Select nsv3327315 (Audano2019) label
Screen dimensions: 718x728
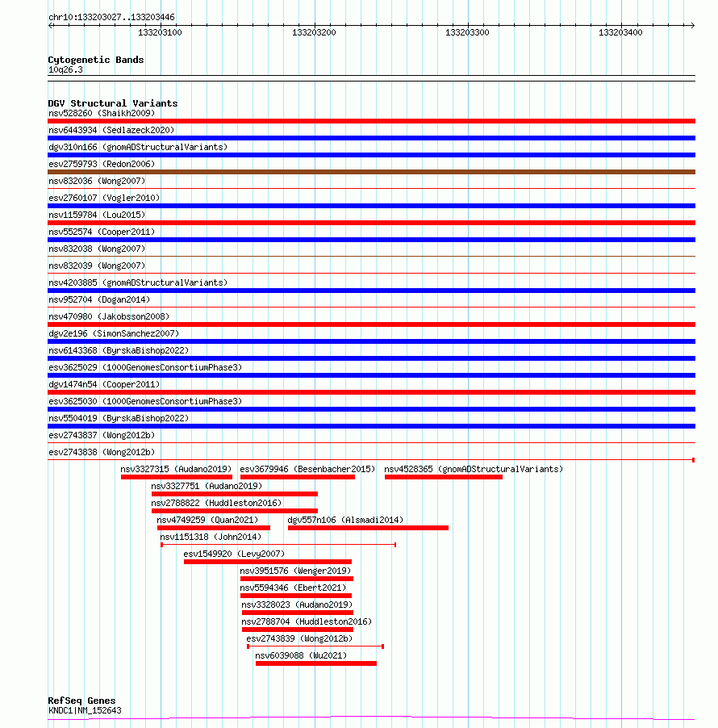(x=176, y=469)
